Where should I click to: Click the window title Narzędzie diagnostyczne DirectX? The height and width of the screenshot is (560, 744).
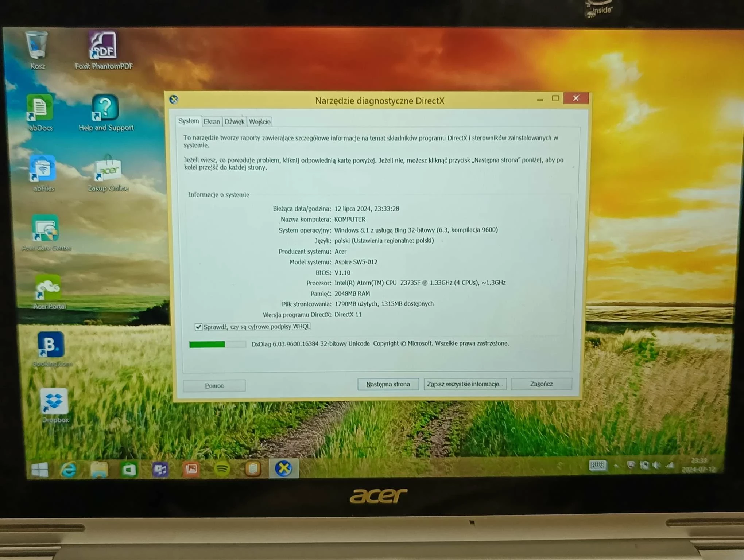pos(380,101)
